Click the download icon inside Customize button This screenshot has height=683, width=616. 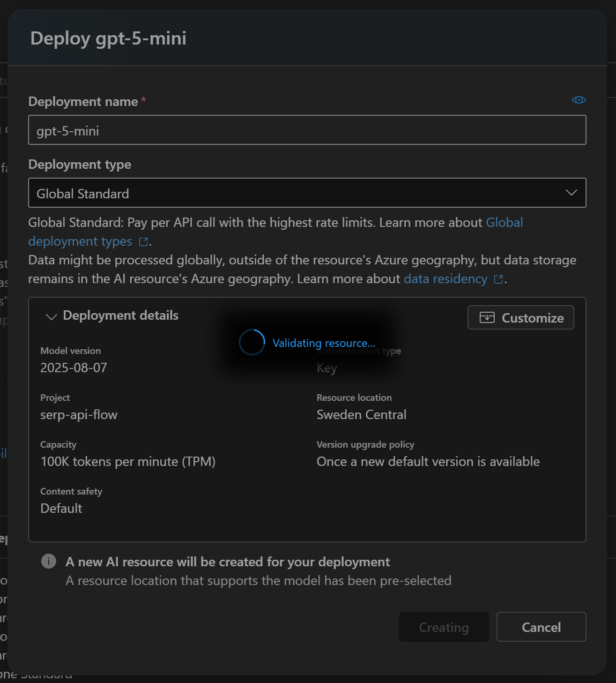point(487,318)
